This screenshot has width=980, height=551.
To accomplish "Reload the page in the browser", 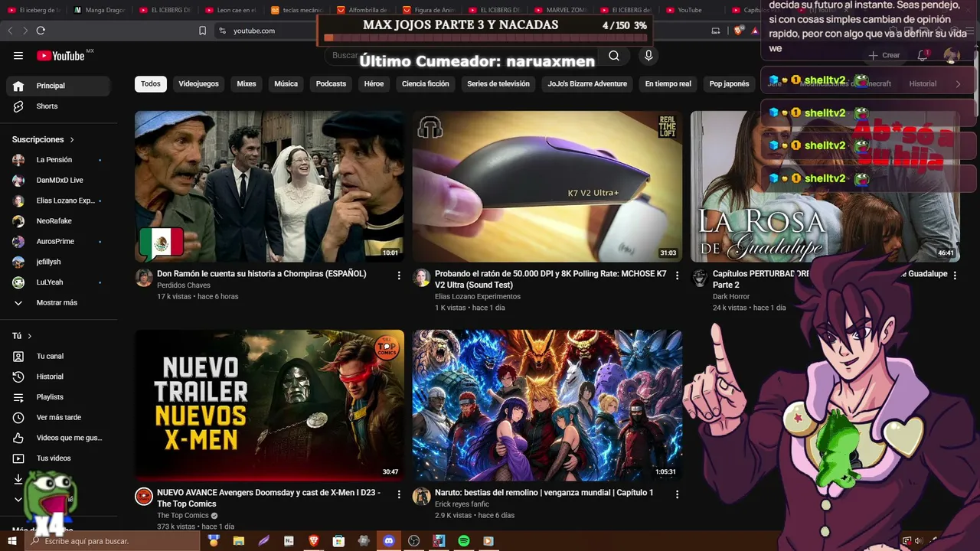I will 41,31.
